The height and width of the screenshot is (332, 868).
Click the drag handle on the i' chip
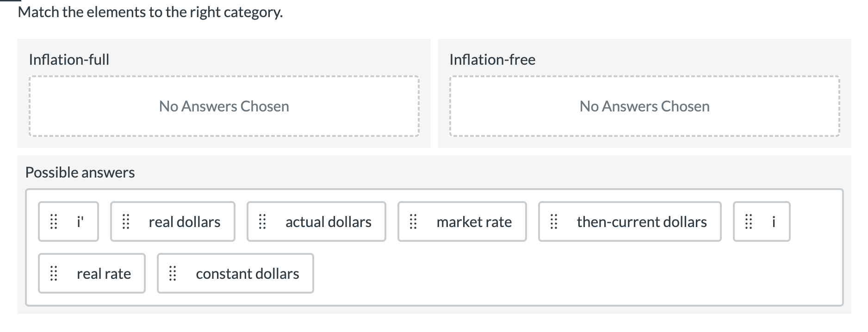(x=53, y=221)
